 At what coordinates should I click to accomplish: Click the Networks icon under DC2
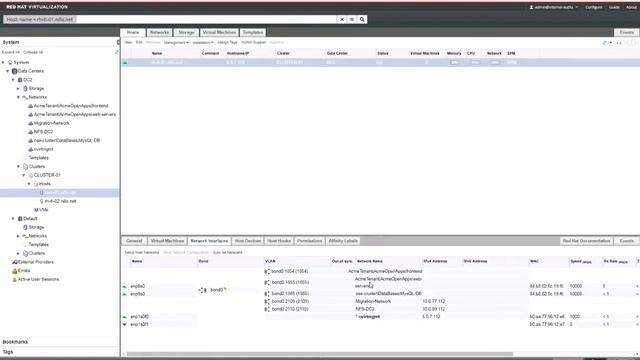point(25,97)
